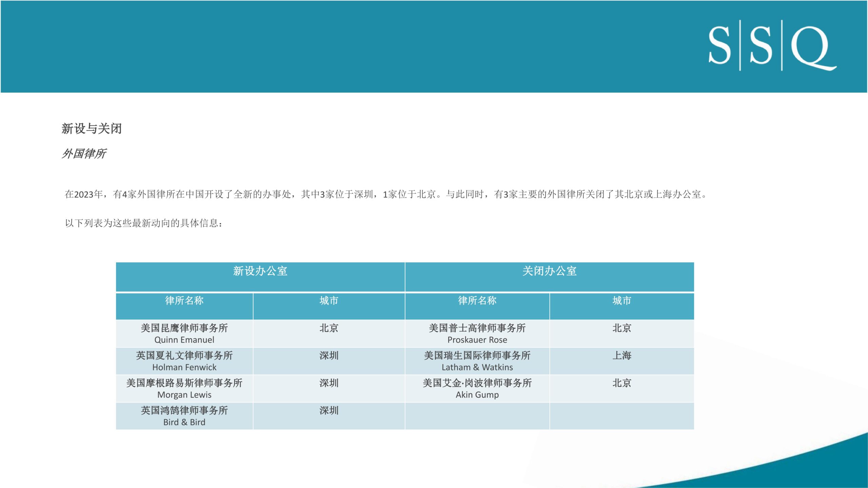Click the paragraph starting with 在2023年
Image resolution: width=868 pixels, height=488 pixels.
(x=387, y=194)
